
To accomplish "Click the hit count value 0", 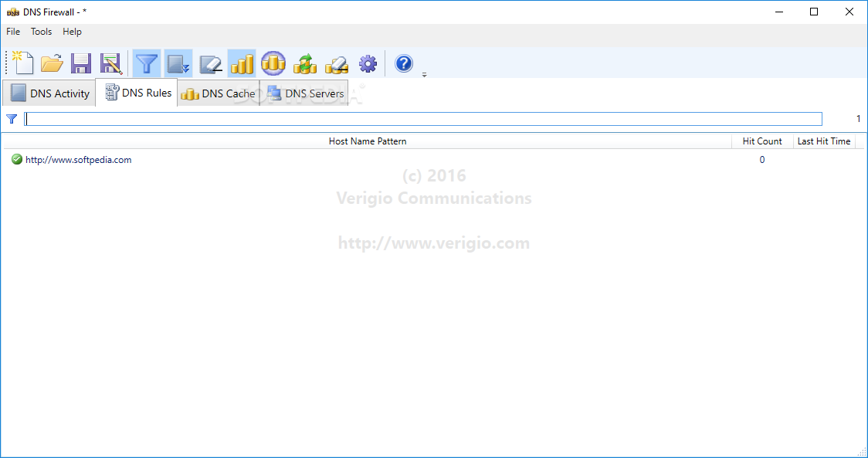I will coord(762,160).
